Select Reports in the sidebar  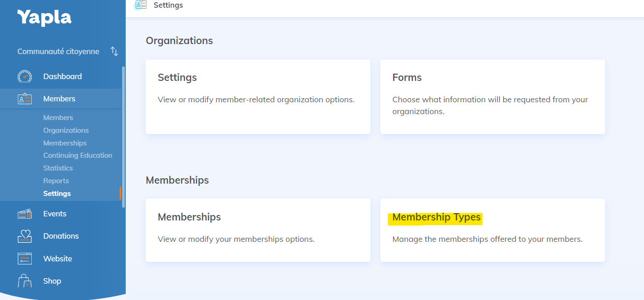pos(56,180)
